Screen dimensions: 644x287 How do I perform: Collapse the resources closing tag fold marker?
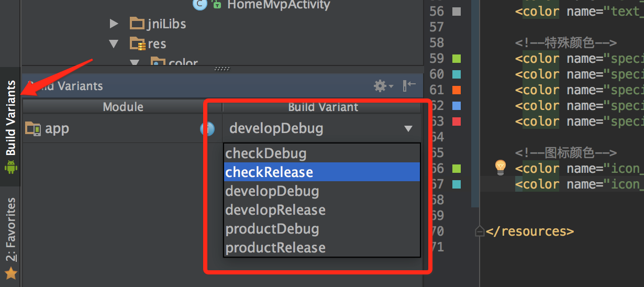tap(479, 231)
